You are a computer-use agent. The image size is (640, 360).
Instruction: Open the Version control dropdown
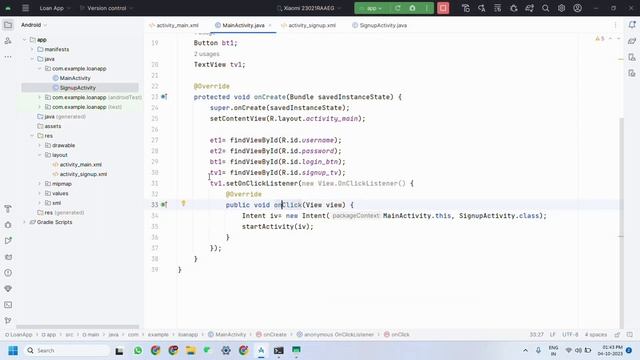point(107,8)
